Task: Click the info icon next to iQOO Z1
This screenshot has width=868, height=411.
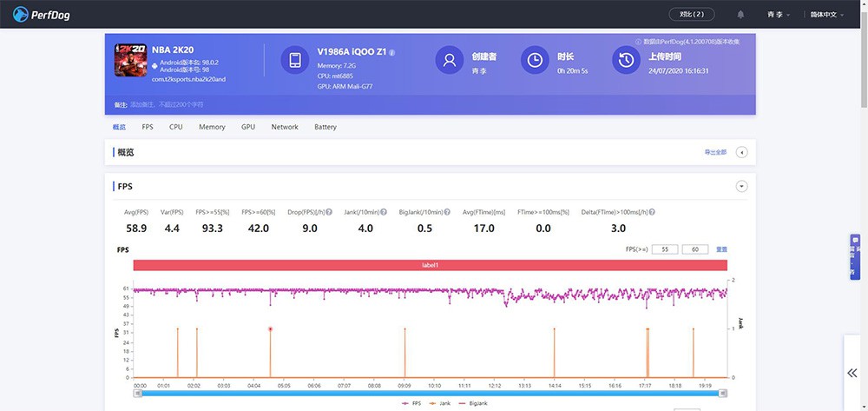Action: point(392,52)
